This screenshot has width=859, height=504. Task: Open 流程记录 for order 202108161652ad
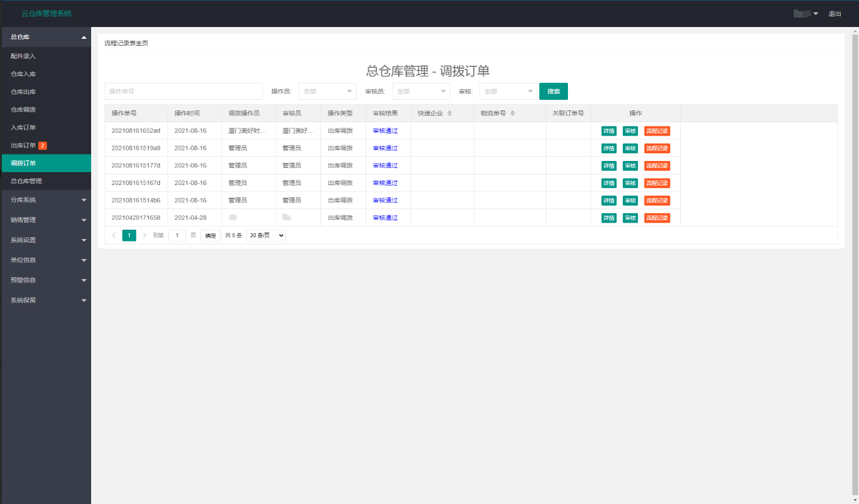[x=657, y=131]
